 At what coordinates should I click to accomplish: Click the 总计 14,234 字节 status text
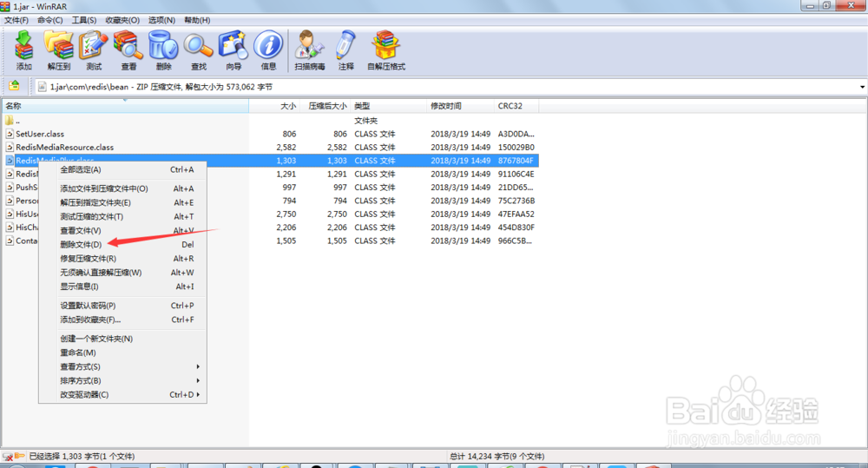[x=497, y=457]
